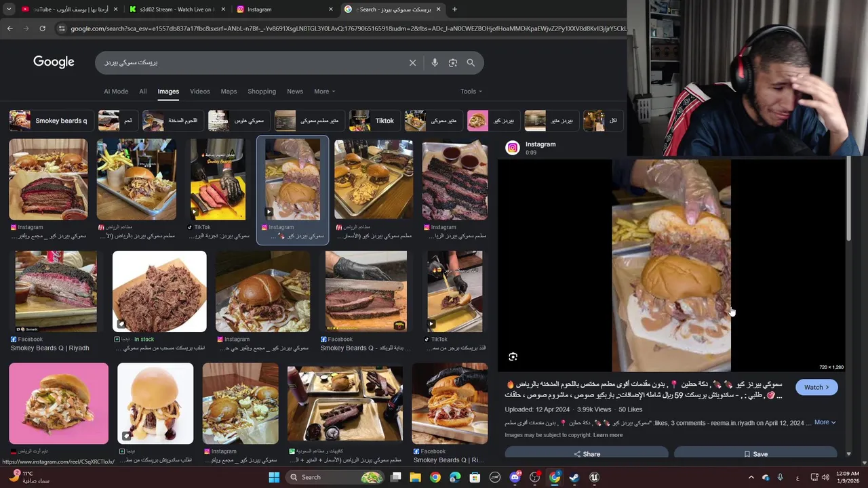
Task: Open Discord from taskbar
Action: [x=515, y=477]
